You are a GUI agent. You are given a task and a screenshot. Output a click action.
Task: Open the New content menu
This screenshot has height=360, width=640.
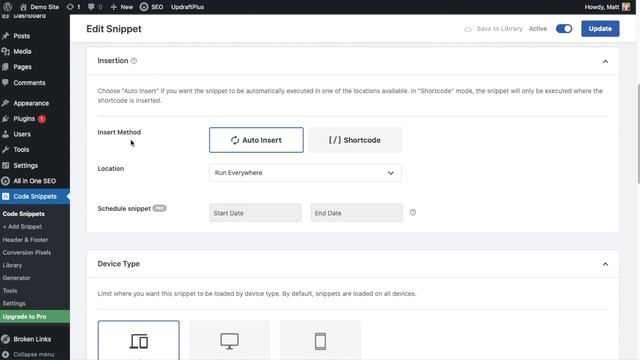pyautogui.click(x=122, y=7)
